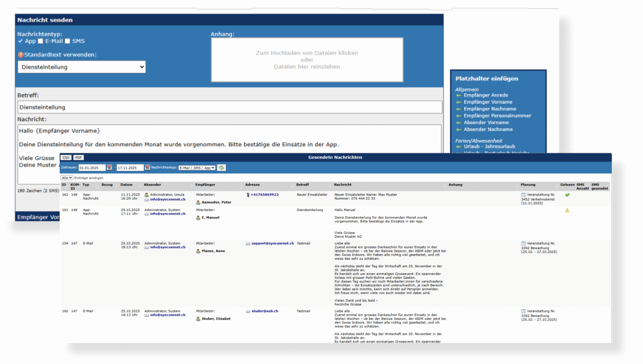Click the green refresh icon next to Nachrichtentyp
The image size is (643, 364).
[221, 168]
